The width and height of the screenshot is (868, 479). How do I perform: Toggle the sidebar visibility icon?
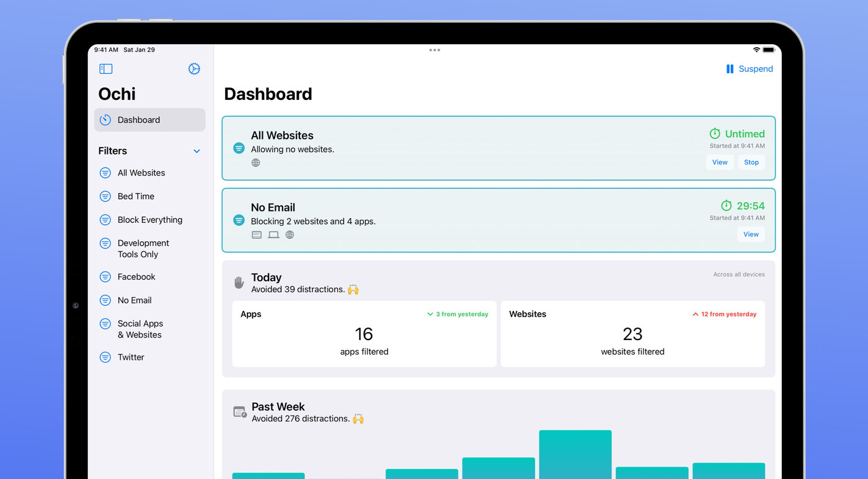click(105, 69)
